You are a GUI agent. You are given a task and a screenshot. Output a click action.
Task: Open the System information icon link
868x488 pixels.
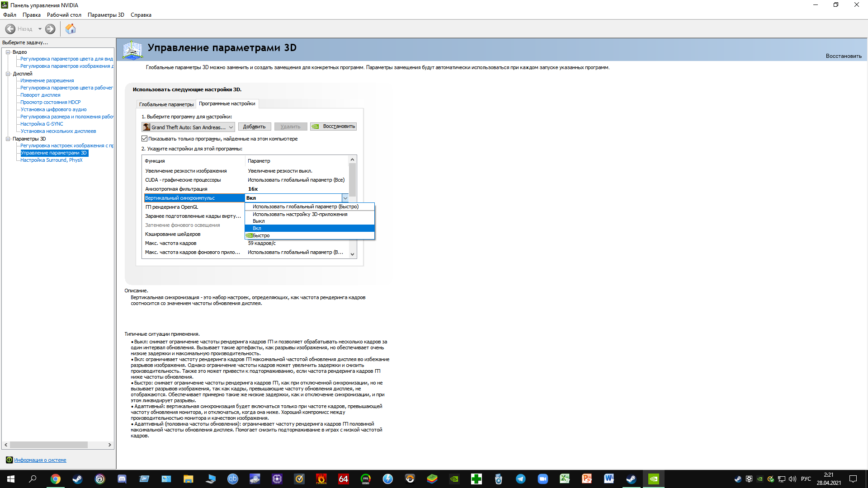[40, 460]
